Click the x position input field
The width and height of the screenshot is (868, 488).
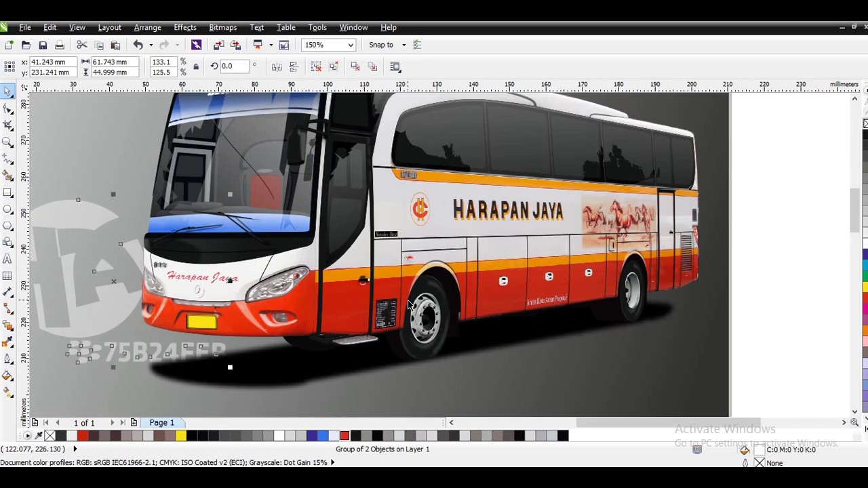pyautogui.click(x=53, y=62)
